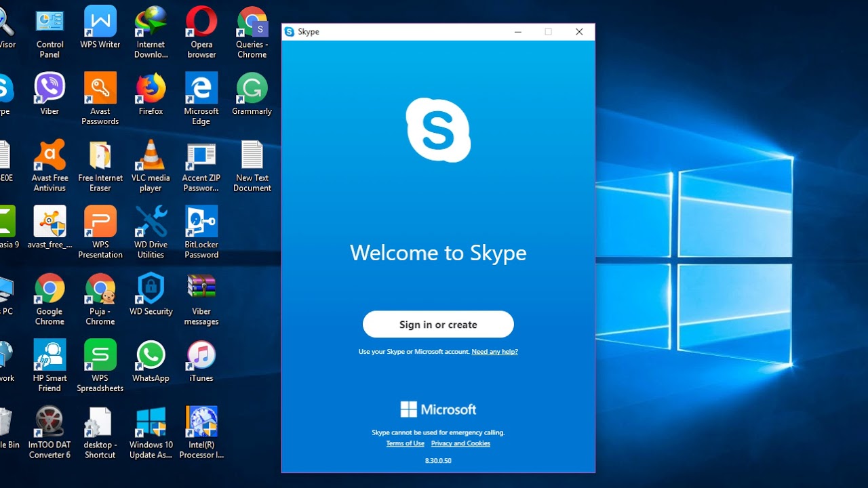Select the Internet Download Manager desktop icon

pos(151,33)
